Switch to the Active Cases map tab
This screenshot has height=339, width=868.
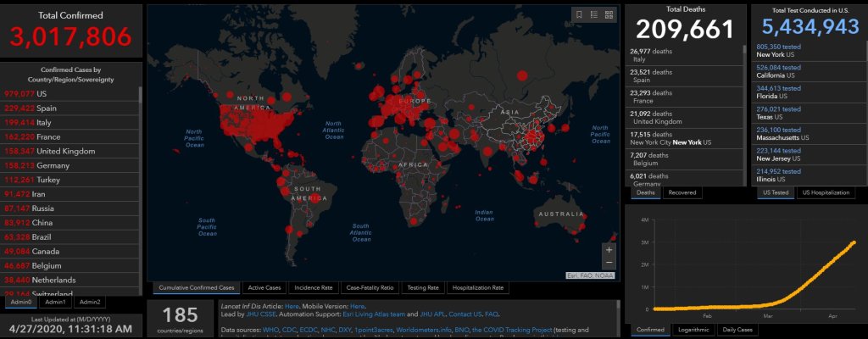(263, 288)
